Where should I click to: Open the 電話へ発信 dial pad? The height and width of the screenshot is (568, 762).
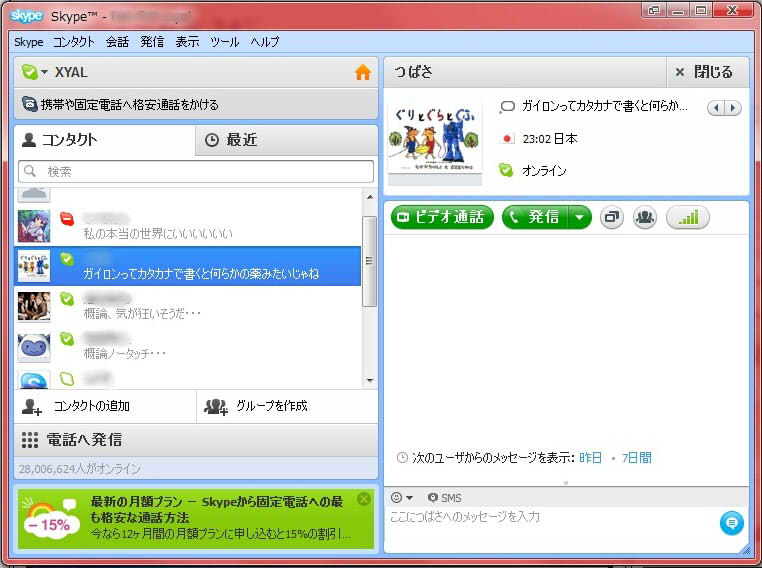pos(196,440)
